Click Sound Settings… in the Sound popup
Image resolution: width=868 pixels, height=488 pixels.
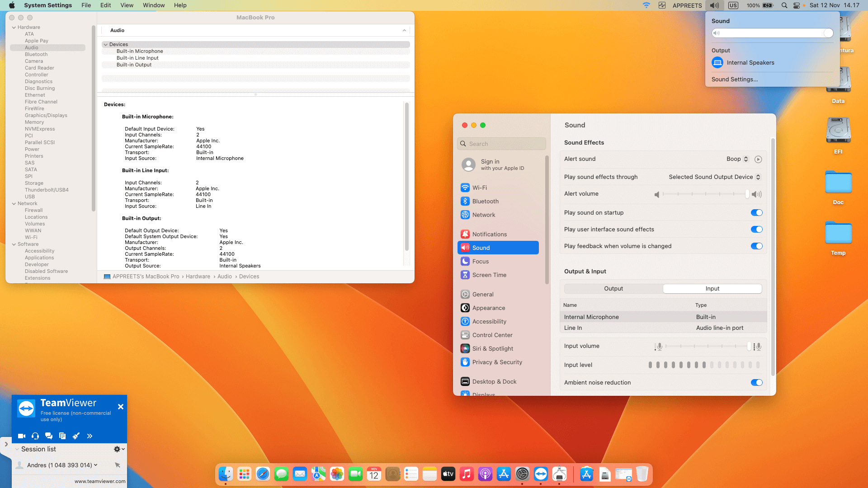coord(735,80)
